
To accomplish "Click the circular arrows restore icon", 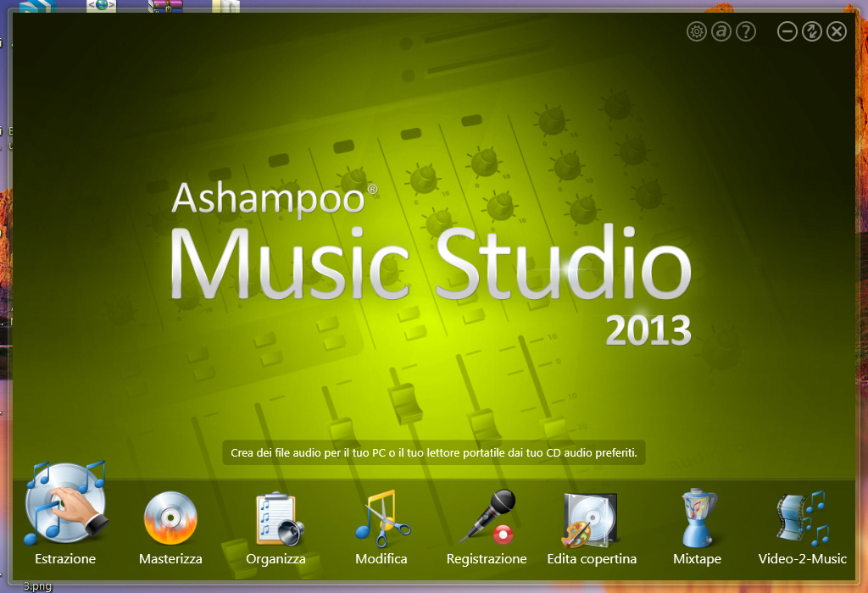I will coord(812,31).
